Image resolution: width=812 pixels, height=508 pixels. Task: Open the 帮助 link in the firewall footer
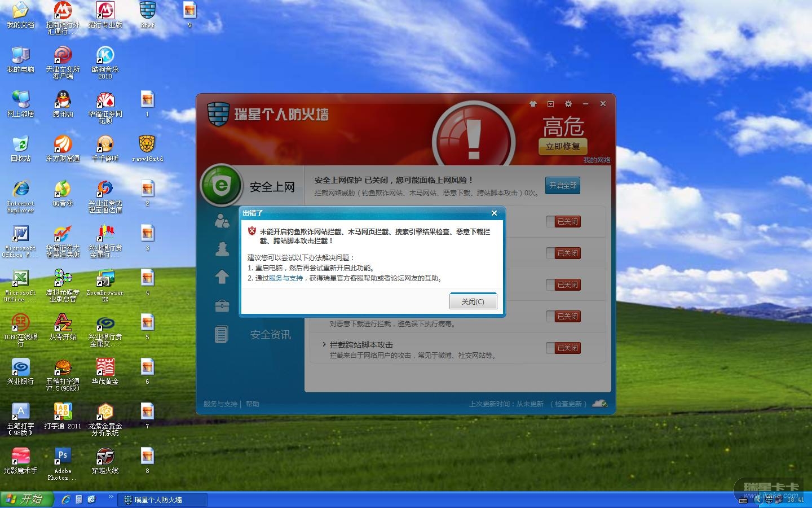pos(253,404)
